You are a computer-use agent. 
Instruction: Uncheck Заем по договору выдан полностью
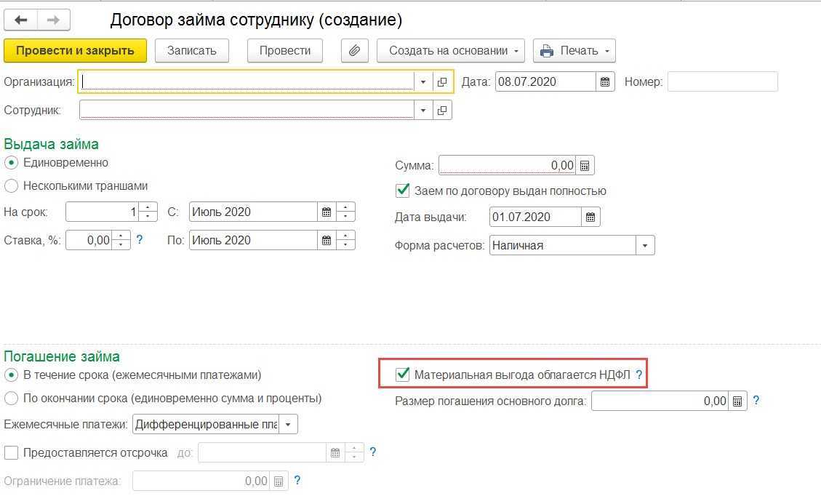[x=402, y=190]
